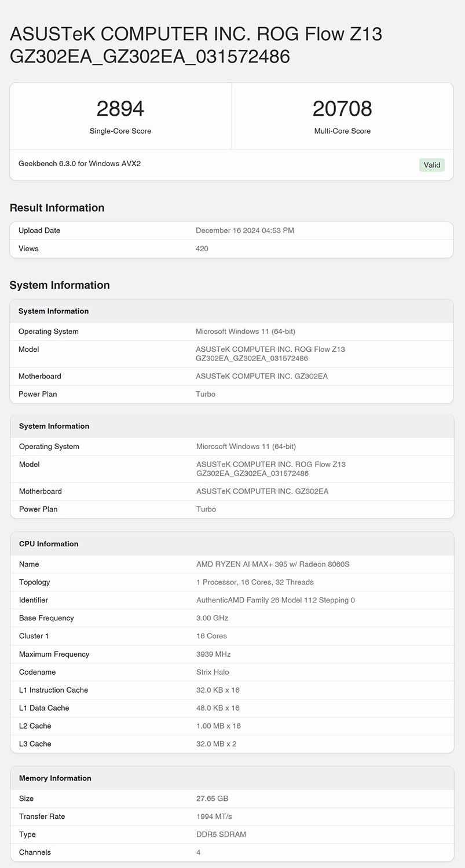465x868 pixels.
Task: Select the Cluster 1 label
Action: tap(34, 636)
